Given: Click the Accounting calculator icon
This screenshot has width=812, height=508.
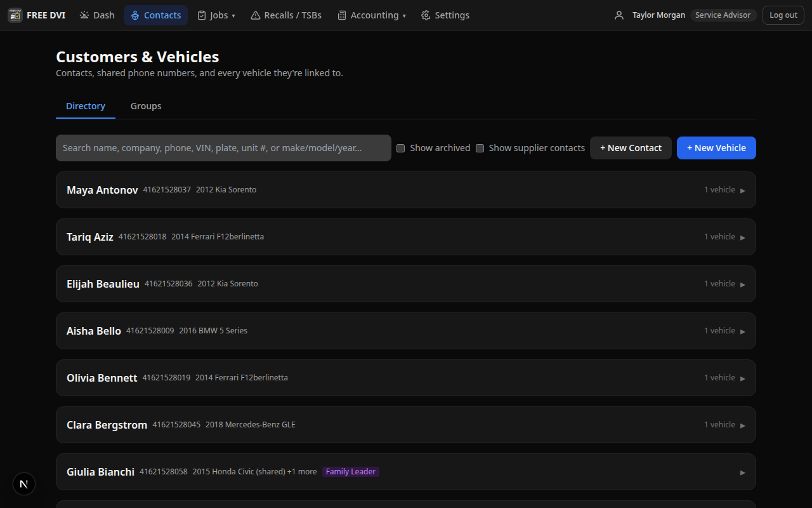Looking at the screenshot, I should tap(342, 15).
